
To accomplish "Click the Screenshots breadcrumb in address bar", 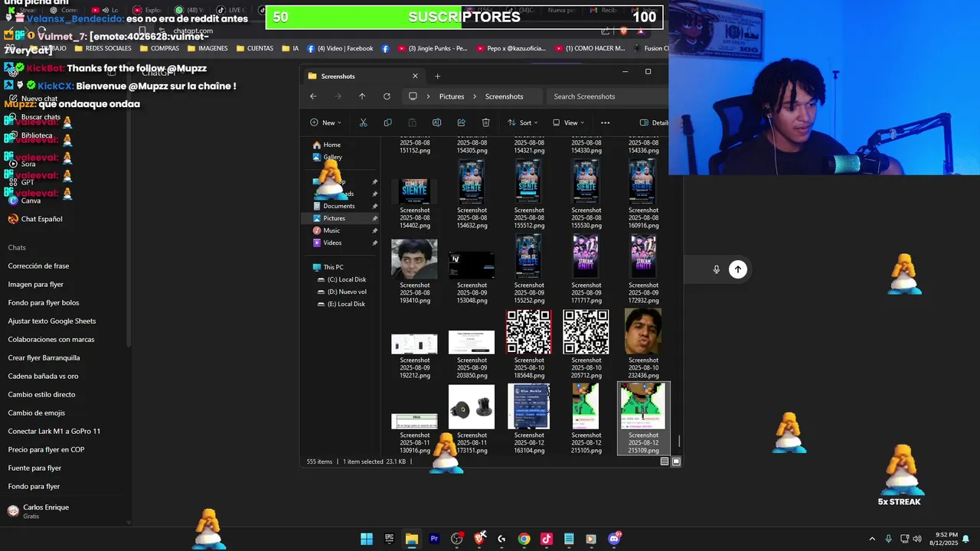I will click(x=504, y=96).
